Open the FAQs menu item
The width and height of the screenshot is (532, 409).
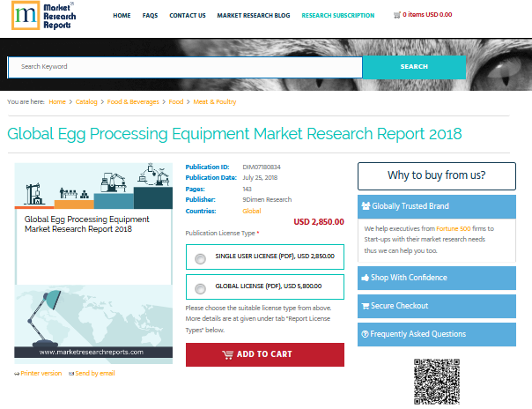[x=150, y=16]
